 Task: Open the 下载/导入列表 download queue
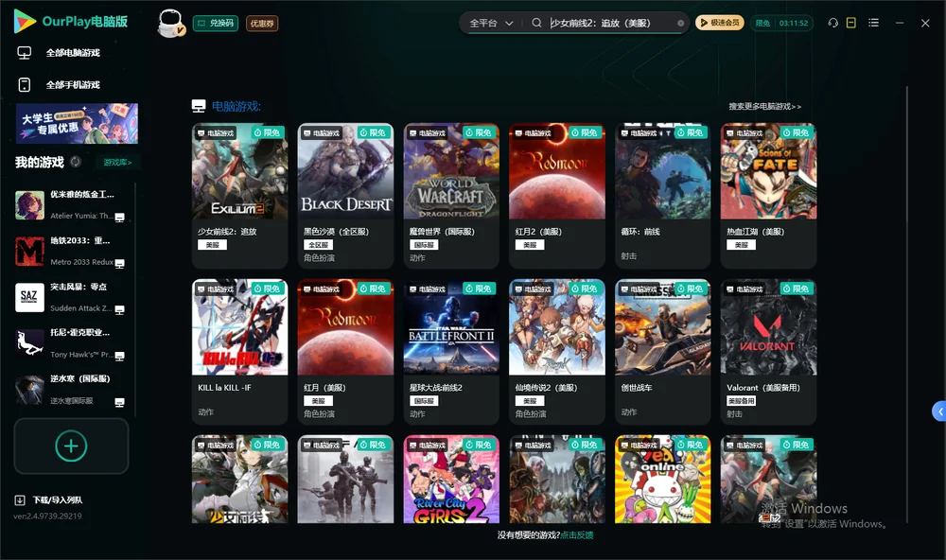tap(48, 499)
